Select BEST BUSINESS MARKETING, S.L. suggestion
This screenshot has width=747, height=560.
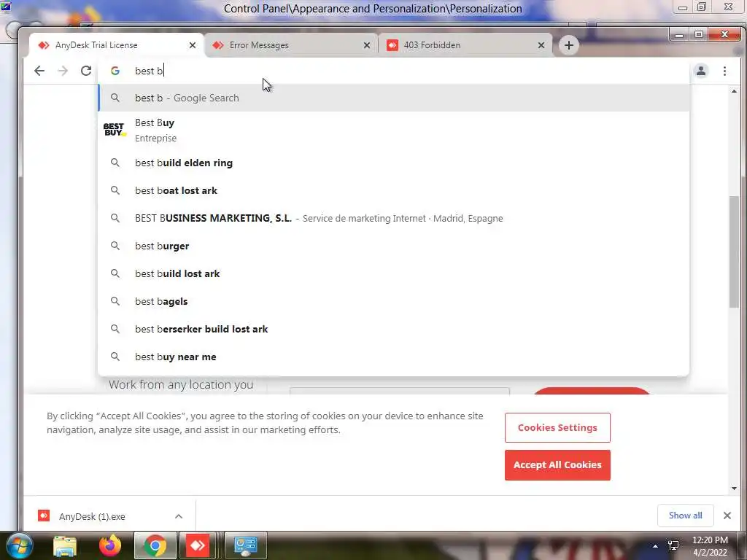393,218
